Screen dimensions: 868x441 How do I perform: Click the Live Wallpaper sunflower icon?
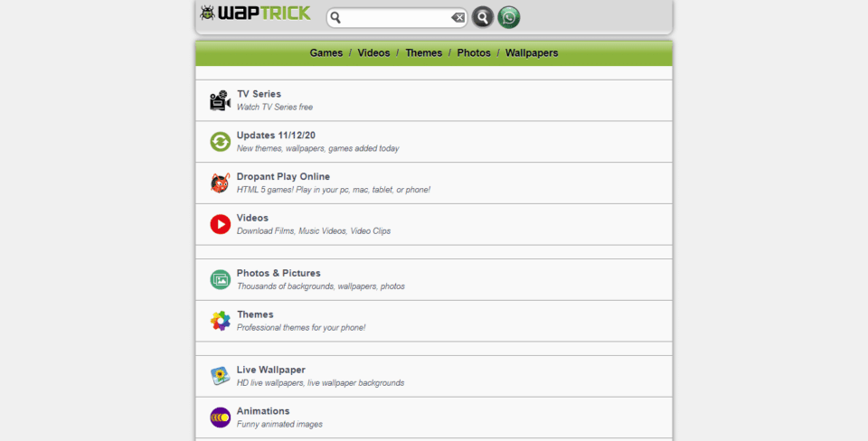tap(221, 376)
